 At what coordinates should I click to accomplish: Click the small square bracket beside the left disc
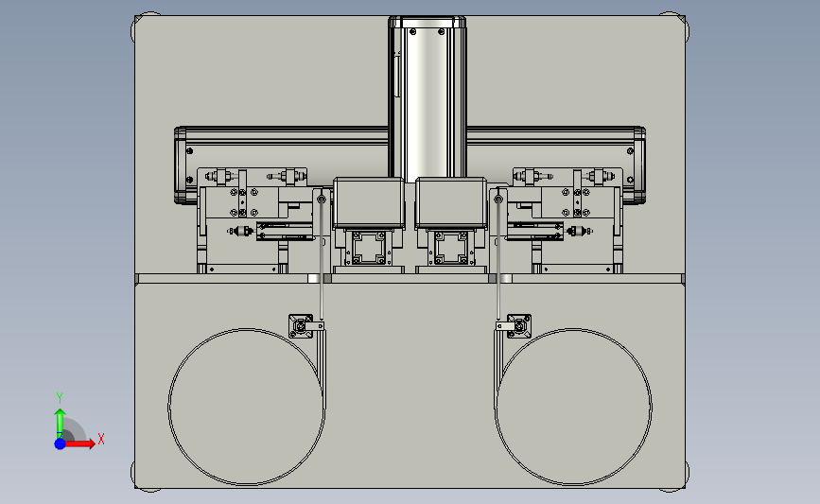click(x=301, y=326)
